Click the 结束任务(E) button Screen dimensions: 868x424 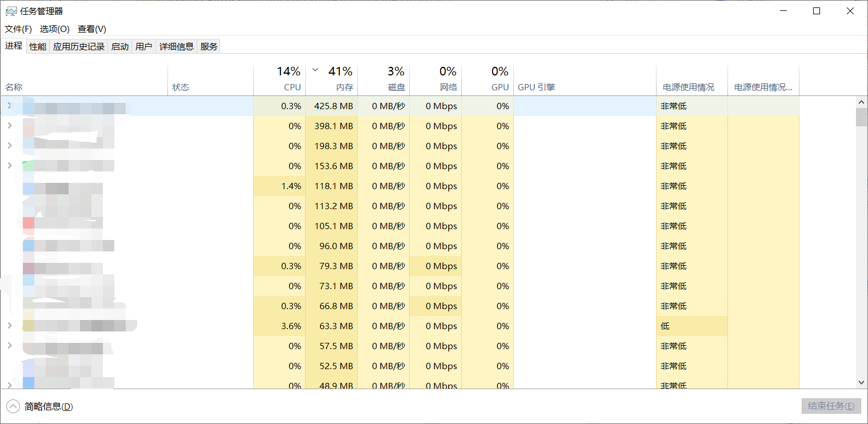[831, 406]
